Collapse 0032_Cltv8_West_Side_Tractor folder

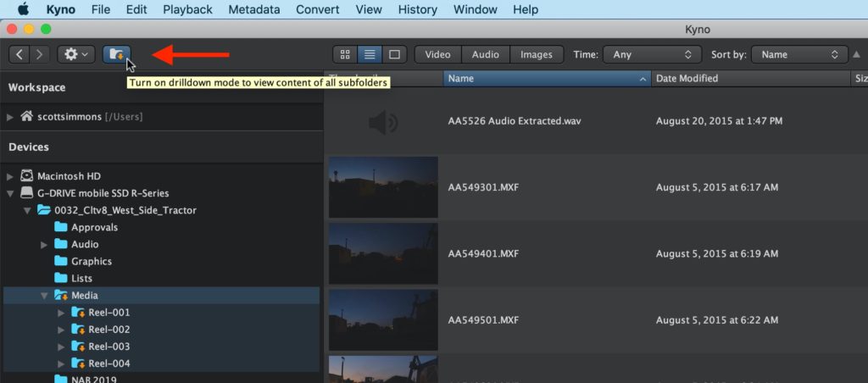(x=27, y=211)
